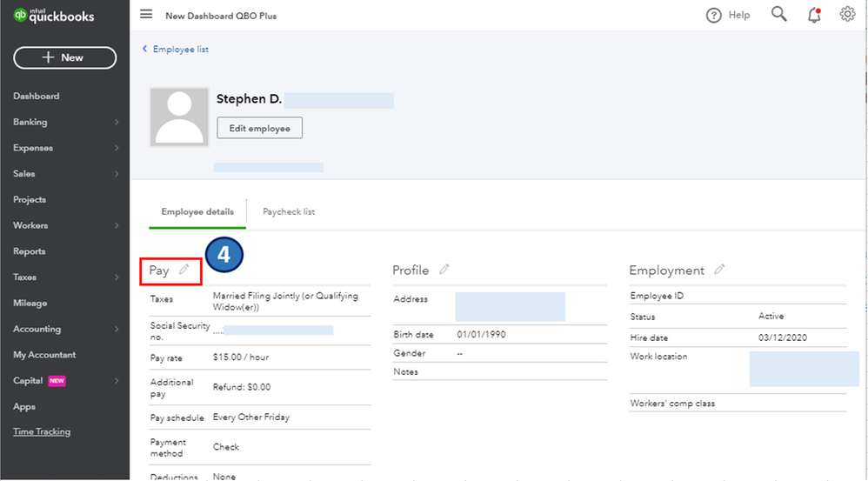868x481 pixels.
Task: Click the New button in the sidebar
Action: point(64,57)
